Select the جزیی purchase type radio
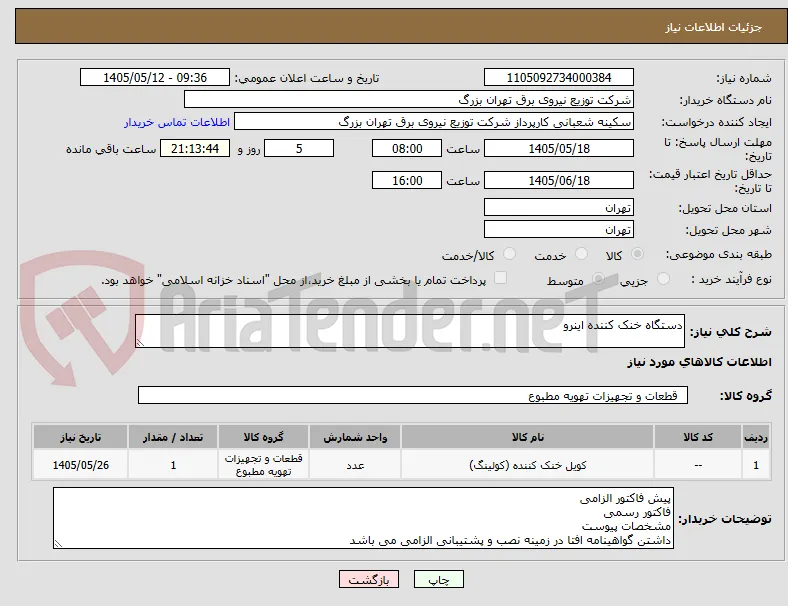This screenshot has height=606, width=788. [663, 278]
